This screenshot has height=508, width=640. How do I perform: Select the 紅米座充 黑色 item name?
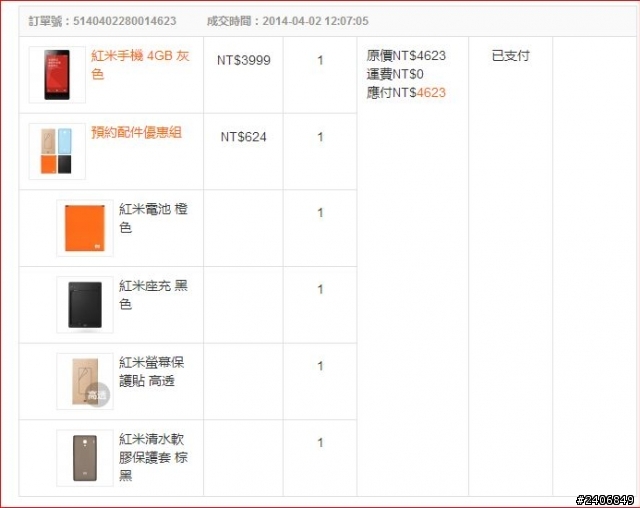pyautogui.click(x=153, y=295)
